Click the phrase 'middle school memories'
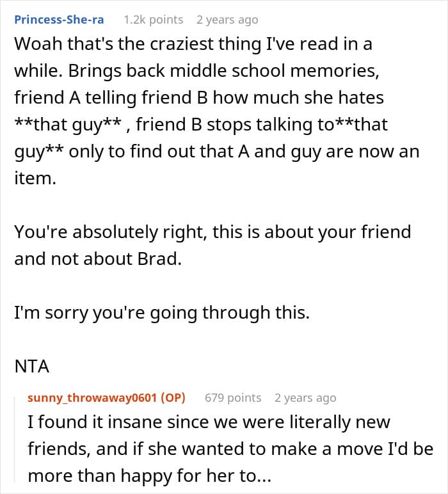The image size is (448, 494). click(274, 70)
